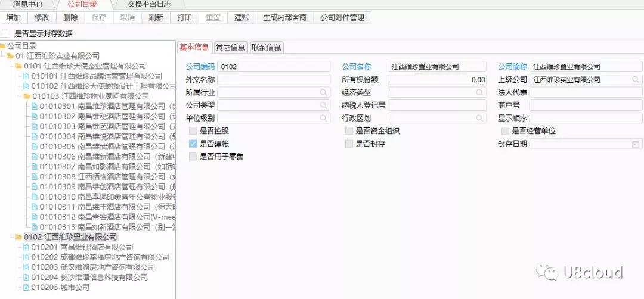The height and width of the screenshot is (299, 644).
Task: Click 商户号 input field
Action: 587,105
